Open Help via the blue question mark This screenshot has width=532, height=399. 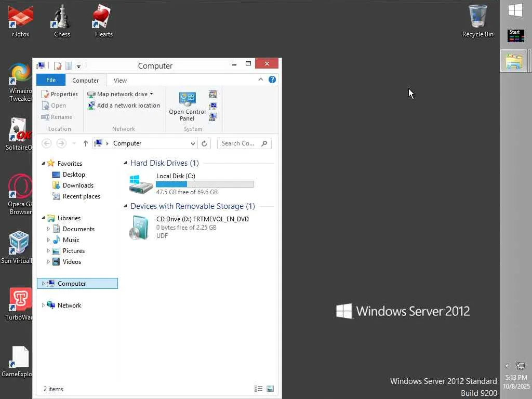(x=272, y=79)
